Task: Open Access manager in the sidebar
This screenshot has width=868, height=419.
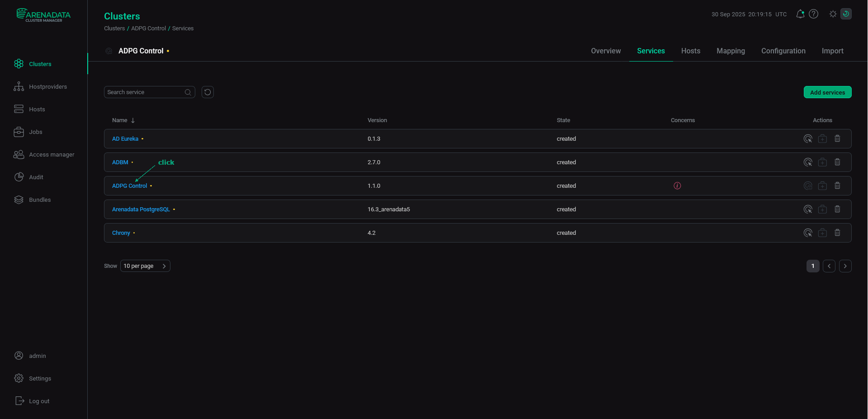Action: tap(52, 154)
